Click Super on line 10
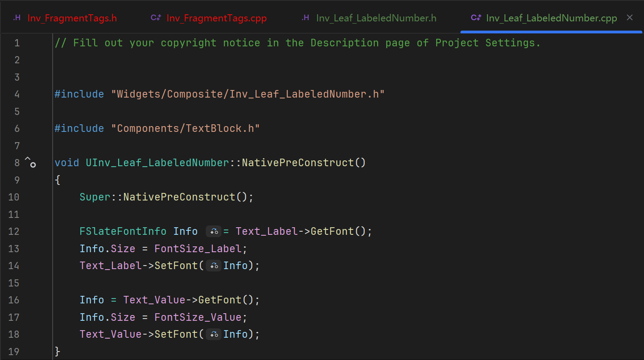Screen dimensions: 644x360 pos(95,197)
